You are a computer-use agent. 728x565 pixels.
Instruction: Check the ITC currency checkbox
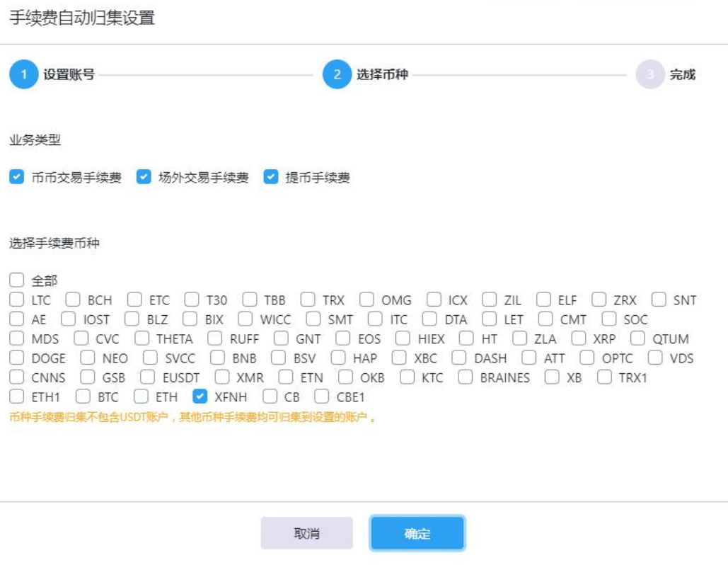point(375,319)
